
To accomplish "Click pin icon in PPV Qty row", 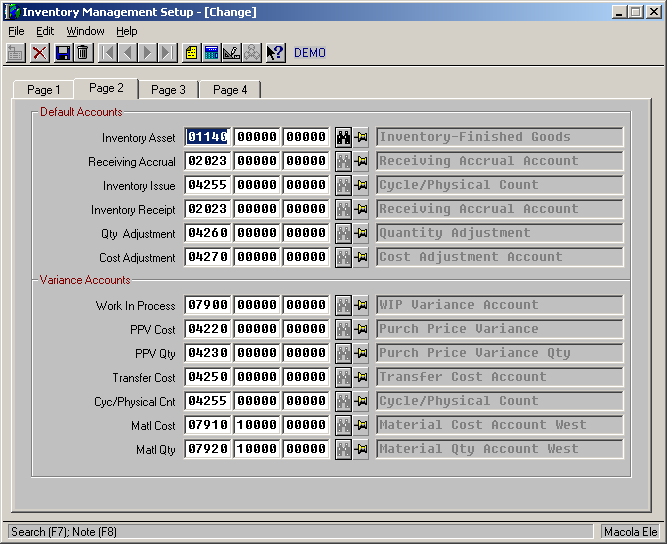I will tap(361, 353).
